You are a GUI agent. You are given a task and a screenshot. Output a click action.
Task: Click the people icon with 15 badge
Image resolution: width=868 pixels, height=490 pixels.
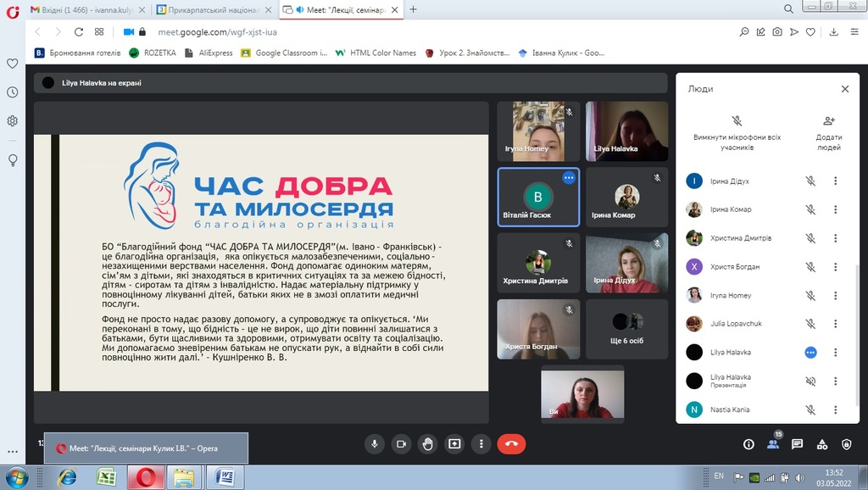(x=772, y=444)
